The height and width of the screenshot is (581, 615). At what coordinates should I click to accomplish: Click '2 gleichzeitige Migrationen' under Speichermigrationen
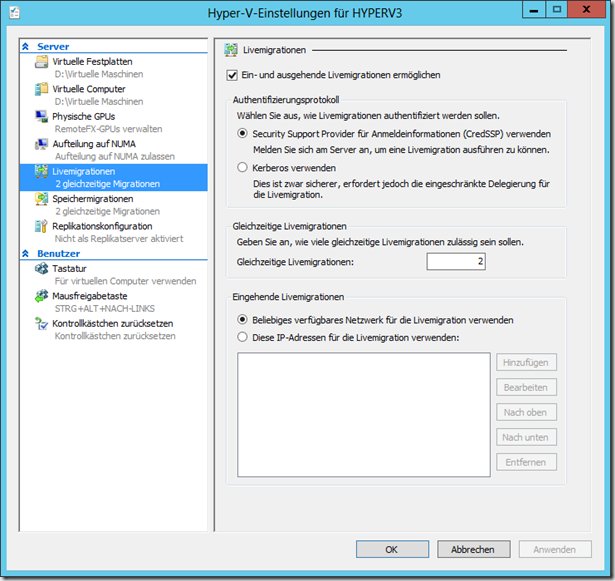pyautogui.click(x=107, y=211)
